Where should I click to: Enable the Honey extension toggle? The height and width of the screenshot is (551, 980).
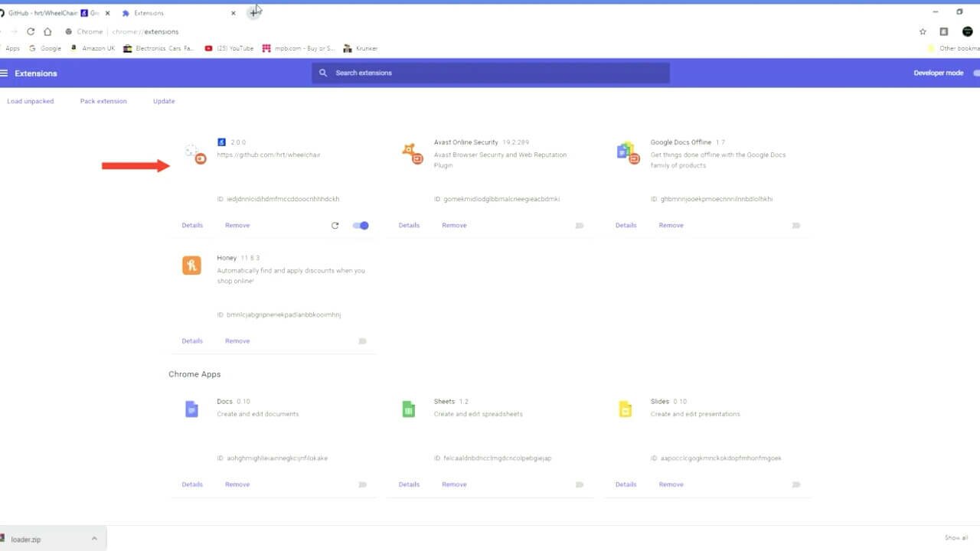363,341
